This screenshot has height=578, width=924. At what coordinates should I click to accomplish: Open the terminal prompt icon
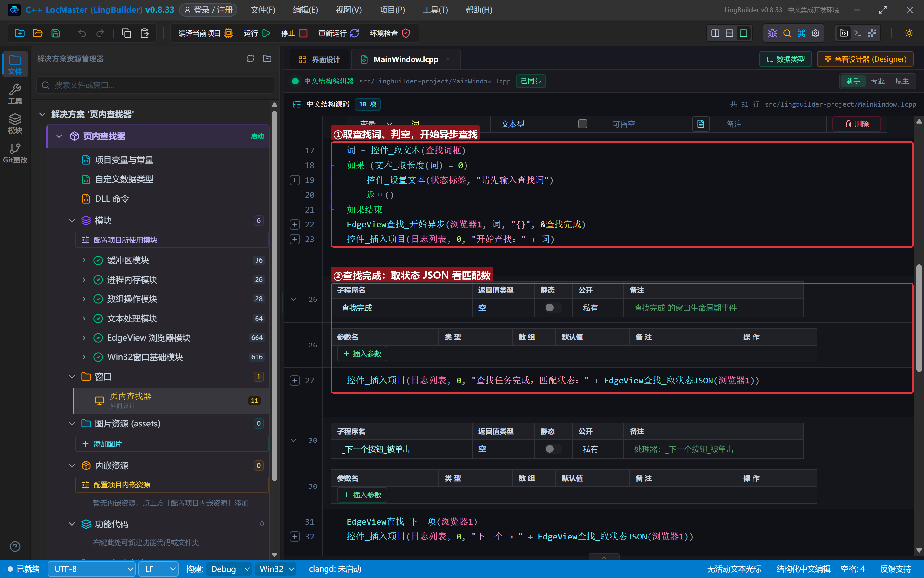[x=858, y=33]
